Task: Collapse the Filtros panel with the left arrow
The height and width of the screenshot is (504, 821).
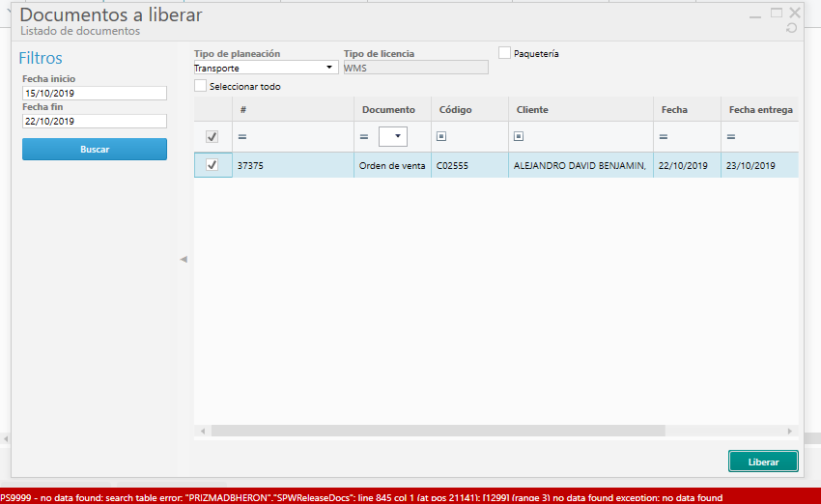Action: point(184,259)
